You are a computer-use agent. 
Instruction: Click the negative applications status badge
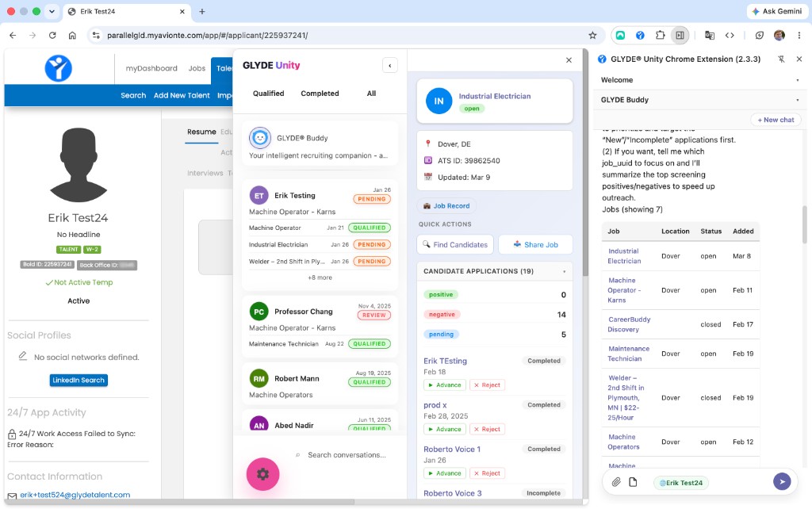(441, 314)
